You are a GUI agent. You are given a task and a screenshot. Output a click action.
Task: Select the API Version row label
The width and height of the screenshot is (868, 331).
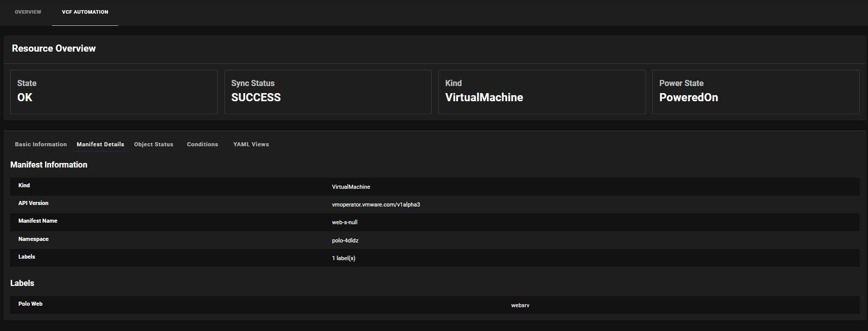pos(33,203)
